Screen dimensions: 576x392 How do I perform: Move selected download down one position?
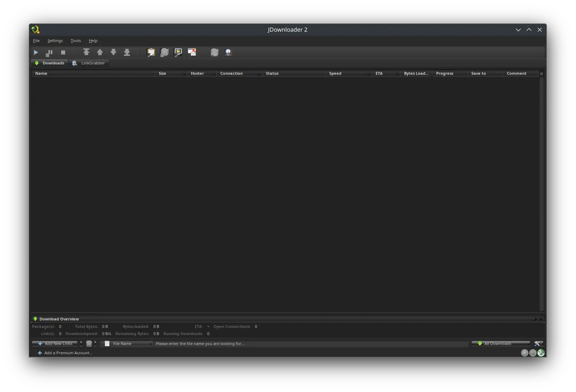[x=113, y=52]
